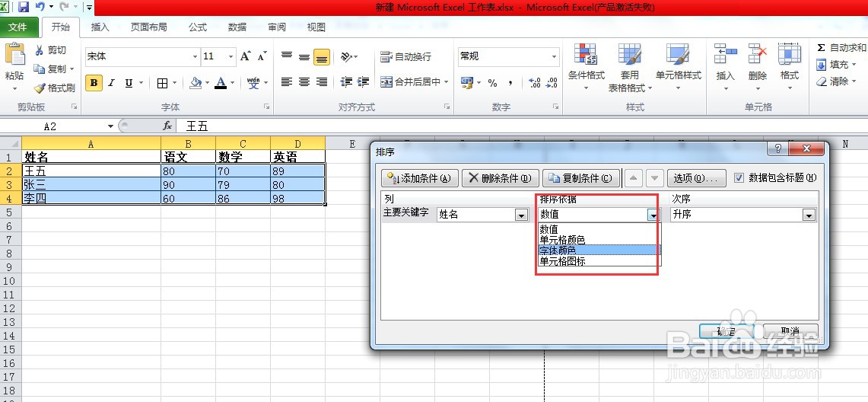Image resolution: width=868 pixels, height=402 pixels.
Task: Select column A header
Action: click(x=91, y=143)
